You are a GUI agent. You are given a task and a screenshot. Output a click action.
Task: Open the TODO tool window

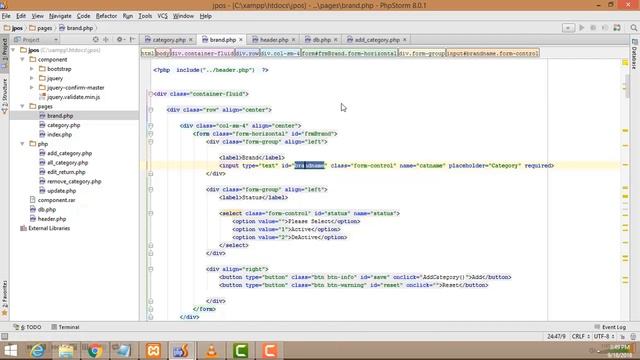click(27, 327)
